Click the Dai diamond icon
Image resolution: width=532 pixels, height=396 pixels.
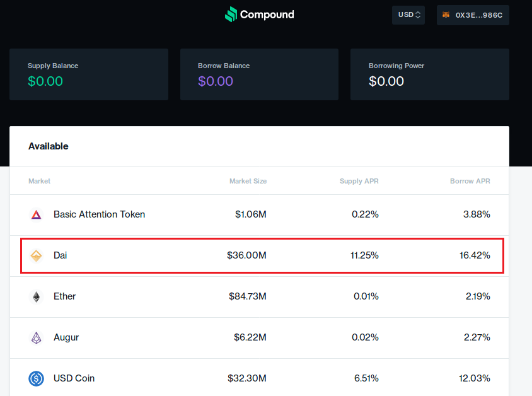[37, 255]
